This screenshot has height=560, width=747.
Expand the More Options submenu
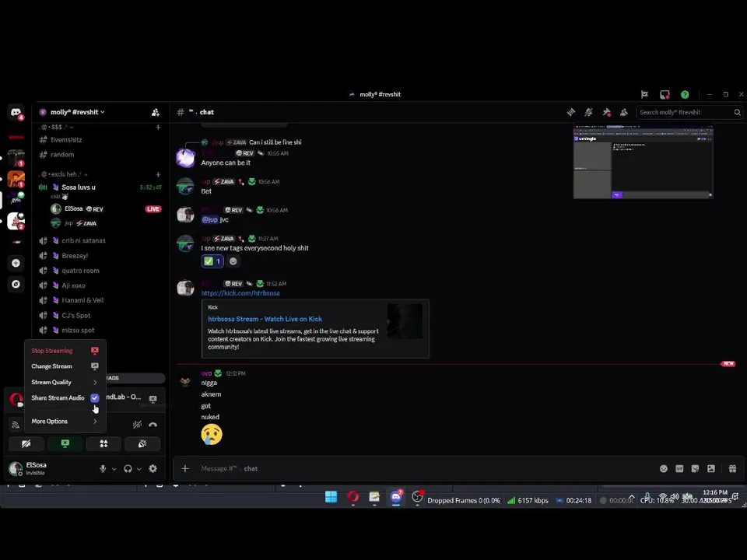(65, 422)
